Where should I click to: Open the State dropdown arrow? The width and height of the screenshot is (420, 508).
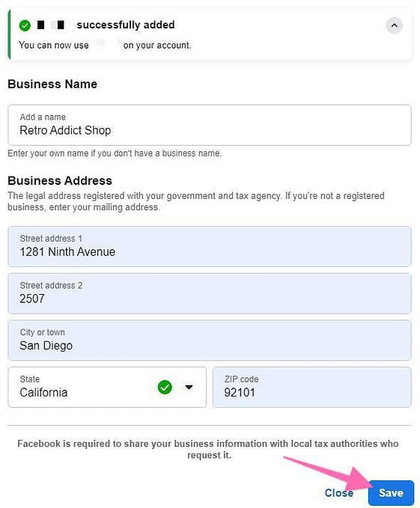[x=189, y=387]
